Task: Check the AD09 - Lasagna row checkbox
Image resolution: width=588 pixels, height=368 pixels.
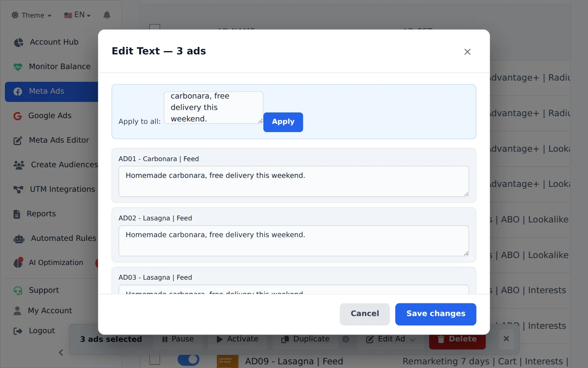Action: [155, 360]
